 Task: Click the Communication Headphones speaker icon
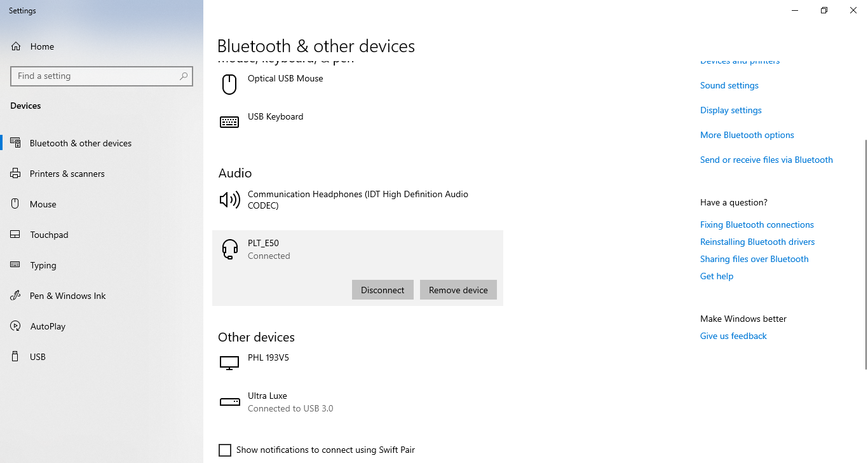[229, 200]
